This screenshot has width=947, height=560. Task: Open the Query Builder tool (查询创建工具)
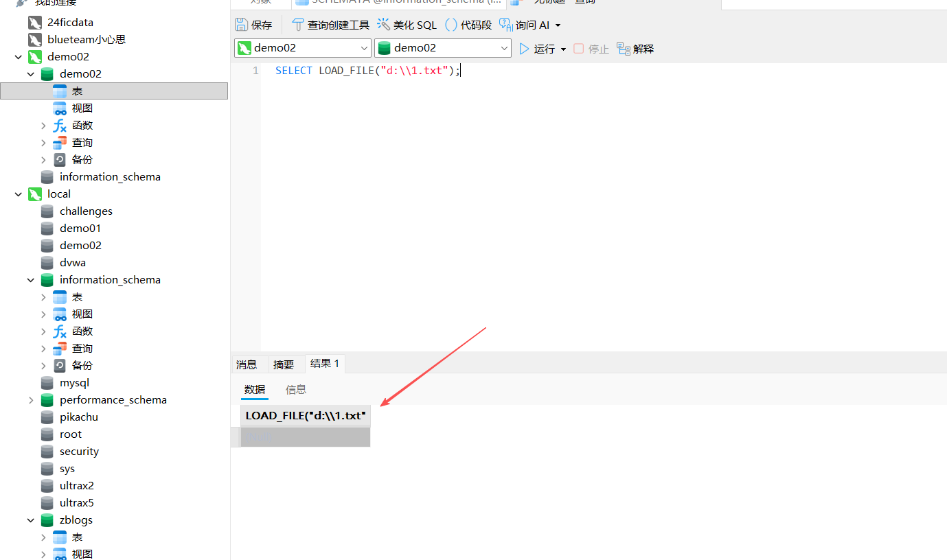point(331,25)
